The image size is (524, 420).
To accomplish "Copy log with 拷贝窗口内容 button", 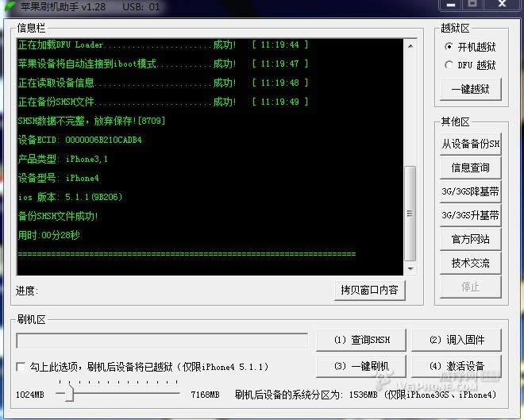I will (369, 291).
